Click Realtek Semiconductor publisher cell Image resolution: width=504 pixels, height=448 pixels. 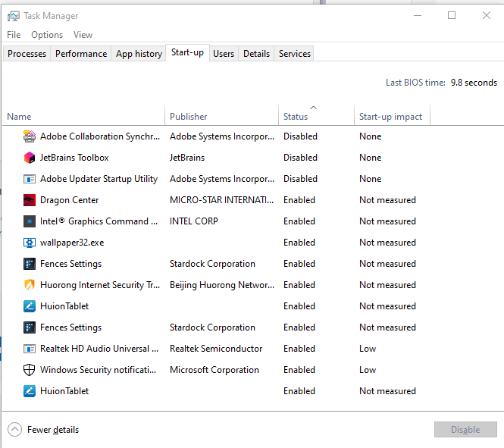point(216,349)
